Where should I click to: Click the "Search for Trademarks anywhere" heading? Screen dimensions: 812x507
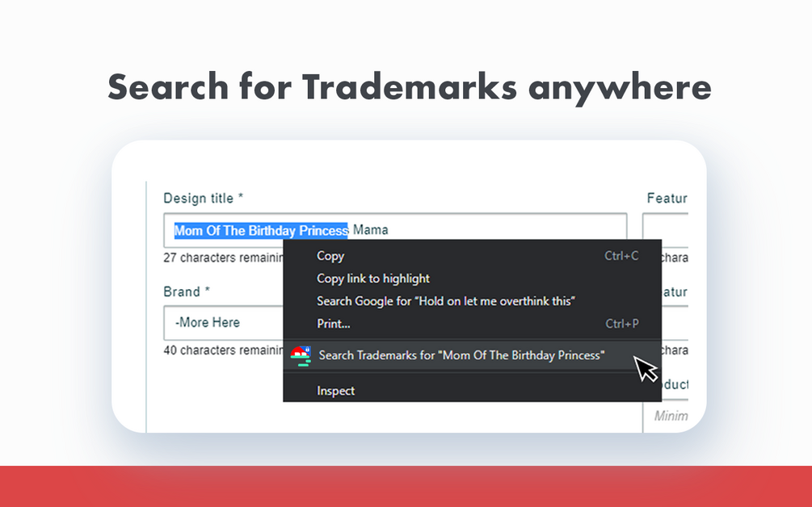(x=409, y=87)
